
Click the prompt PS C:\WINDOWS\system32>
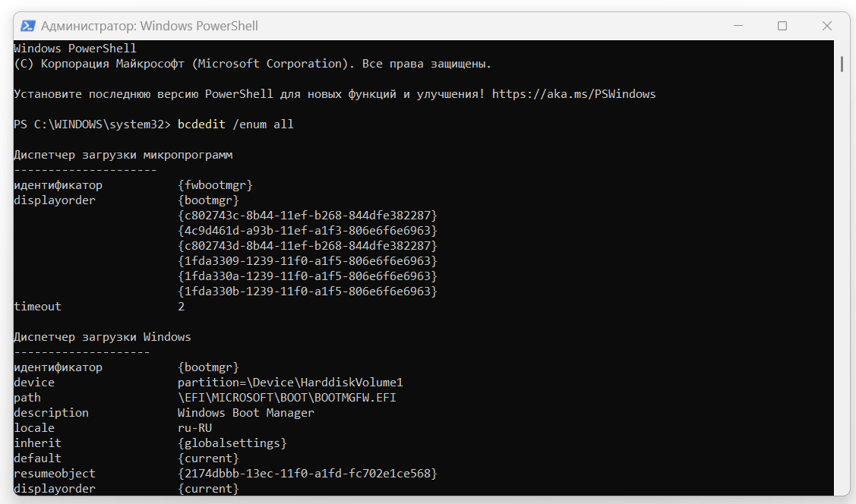point(92,124)
